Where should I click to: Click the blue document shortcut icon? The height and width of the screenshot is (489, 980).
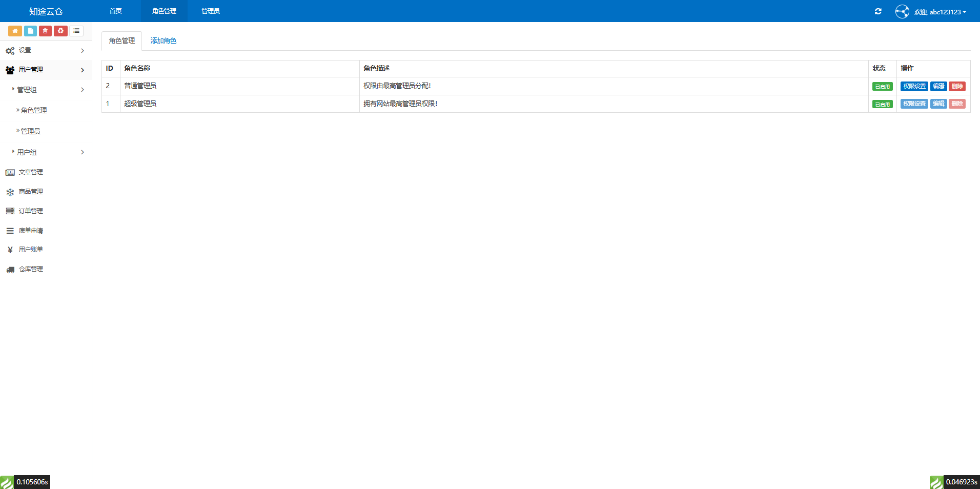(30, 31)
